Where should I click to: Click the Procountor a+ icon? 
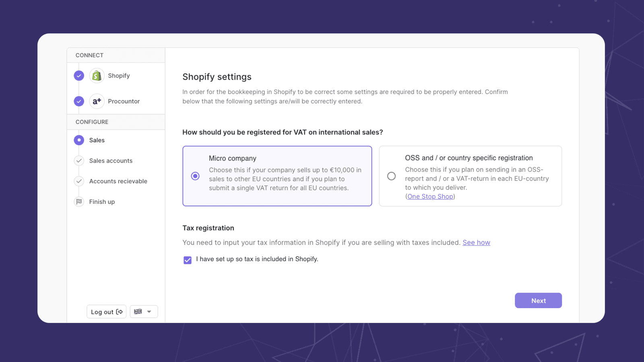[x=97, y=101]
